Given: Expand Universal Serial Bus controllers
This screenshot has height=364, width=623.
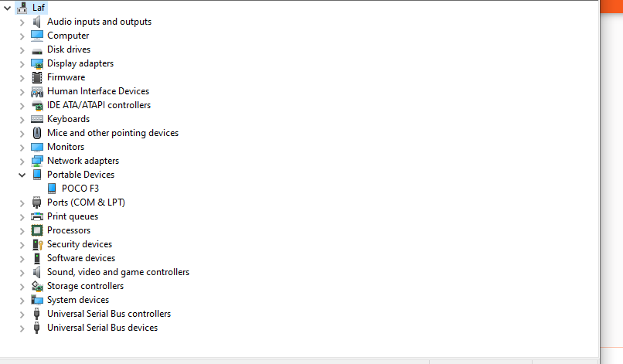Looking at the screenshot, I should click(x=22, y=314).
